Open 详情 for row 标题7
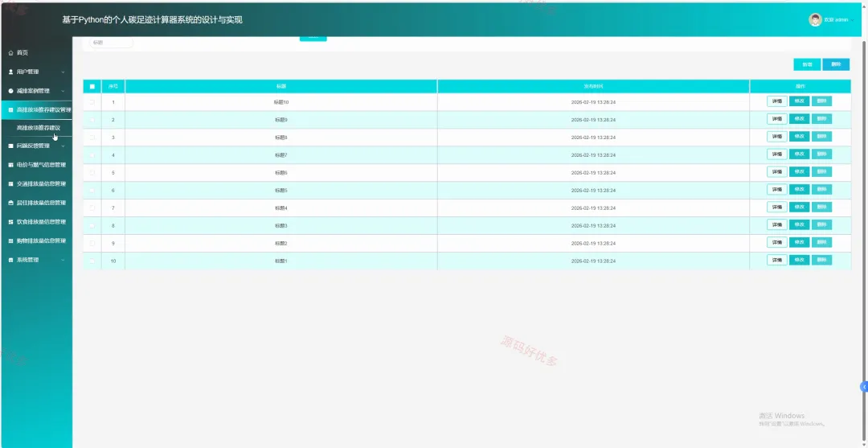 776,154
